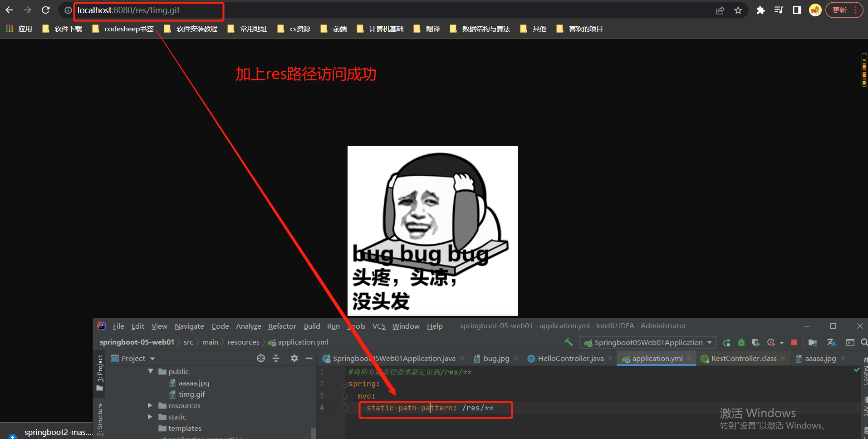Expand the resources folder in tree

(150, 405)
